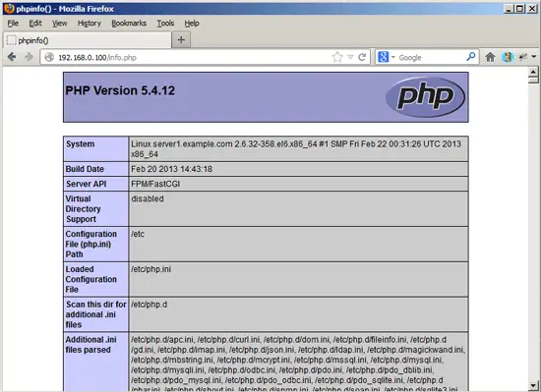
Task: Click "Scan this dir for additional .ini files" label
Action: [96, 314]
